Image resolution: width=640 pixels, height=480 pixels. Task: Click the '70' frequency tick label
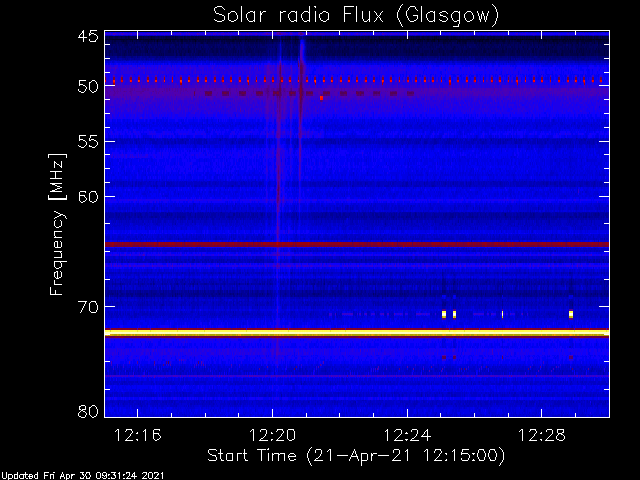coord(88,307)
